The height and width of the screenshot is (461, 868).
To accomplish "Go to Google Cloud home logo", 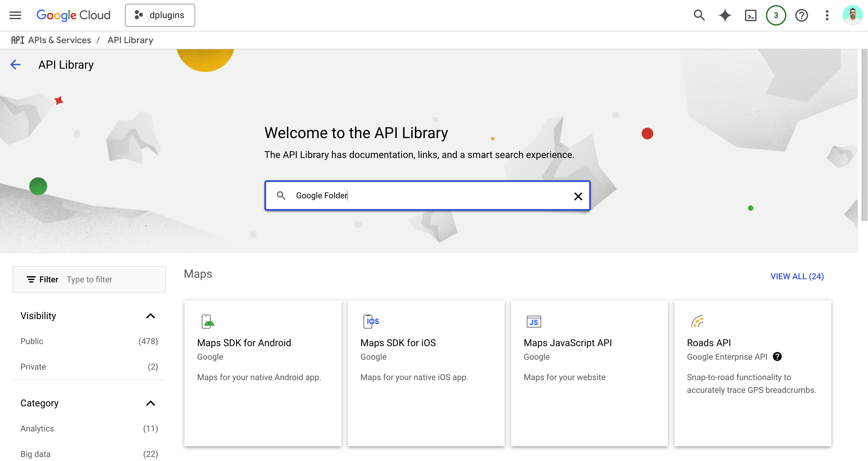I will [x=73, y=15].
